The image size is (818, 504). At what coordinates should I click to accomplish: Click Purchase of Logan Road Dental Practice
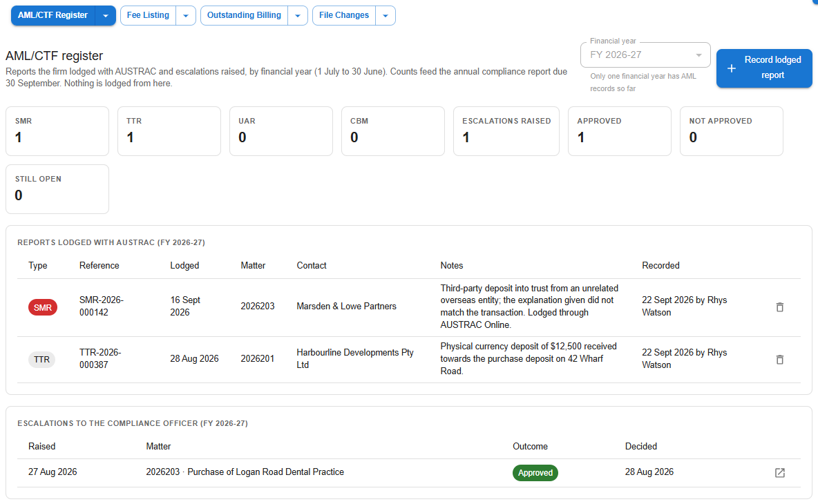265,472
